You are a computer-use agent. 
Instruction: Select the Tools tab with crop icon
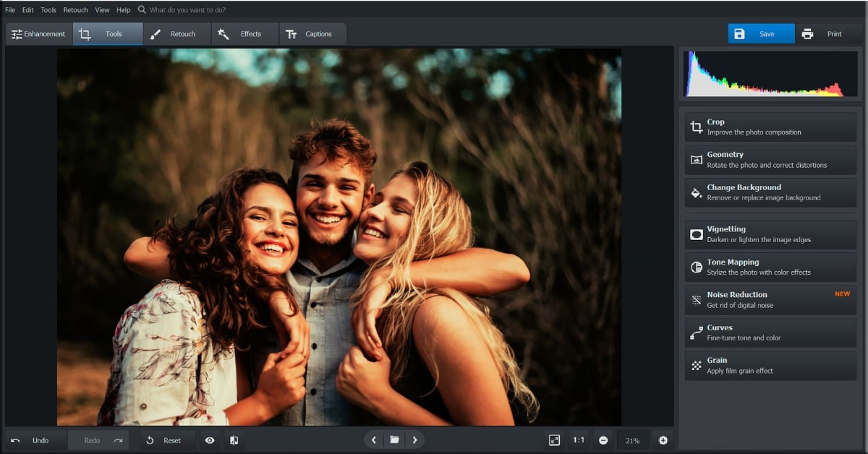107,34
